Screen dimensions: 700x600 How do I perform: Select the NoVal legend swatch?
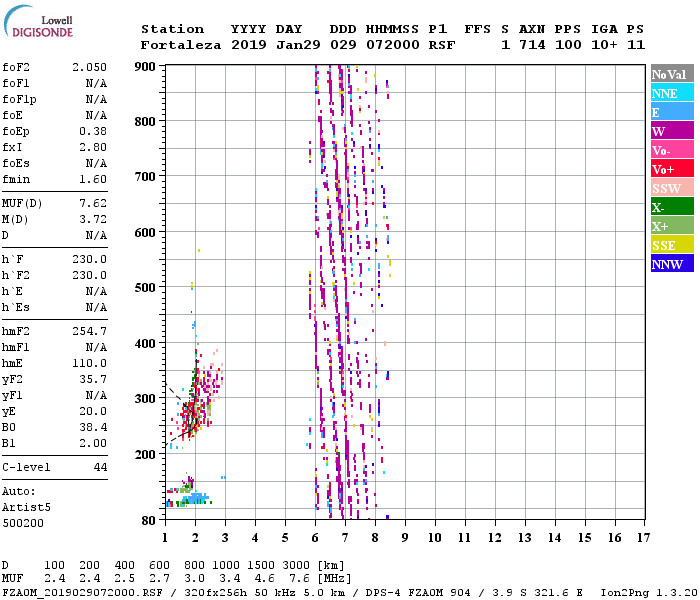[x=672, y=74]
